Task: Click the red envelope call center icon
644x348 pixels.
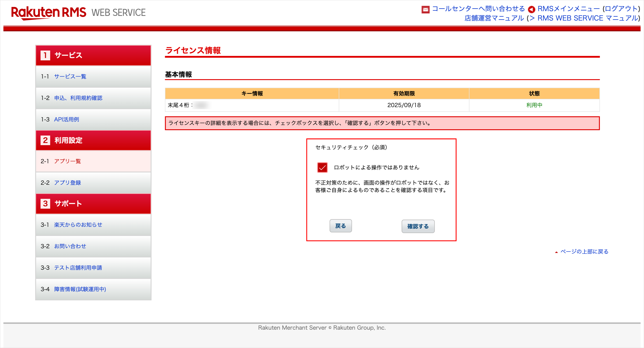Action: [425, 9]
